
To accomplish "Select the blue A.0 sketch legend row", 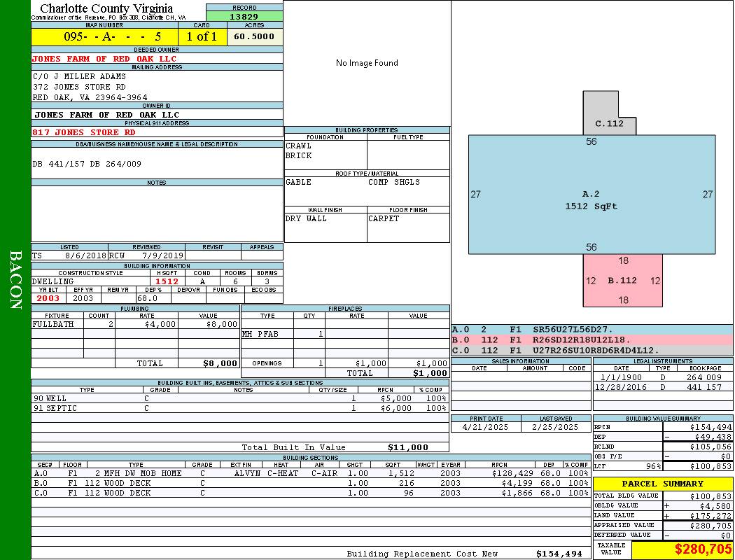I will 591,329.
